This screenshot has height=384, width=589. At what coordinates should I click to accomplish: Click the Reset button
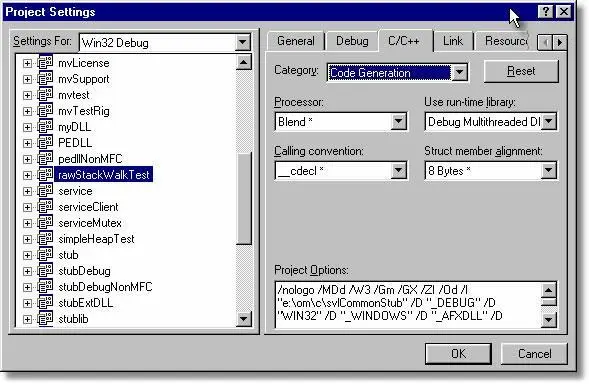point(521,71)
